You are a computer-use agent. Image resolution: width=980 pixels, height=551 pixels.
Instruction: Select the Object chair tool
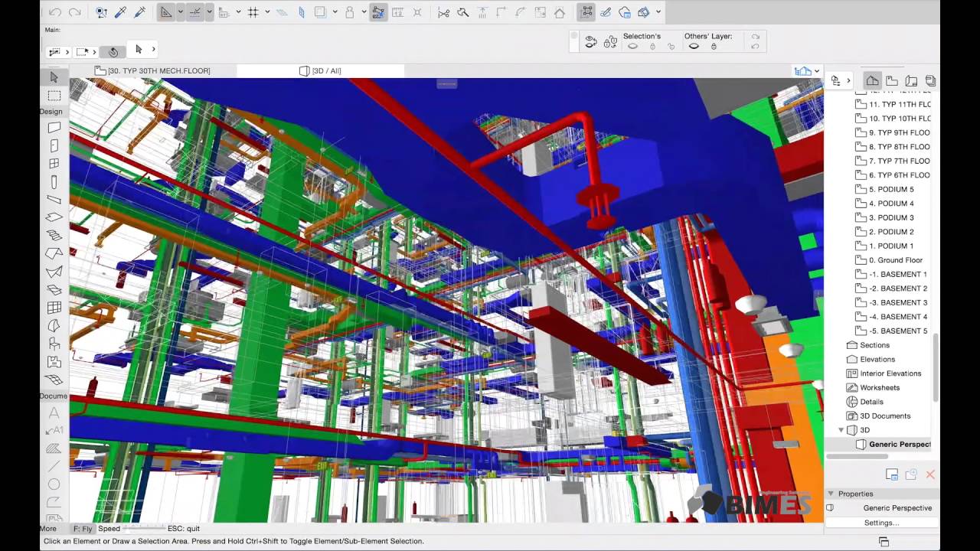click(54, 344)
